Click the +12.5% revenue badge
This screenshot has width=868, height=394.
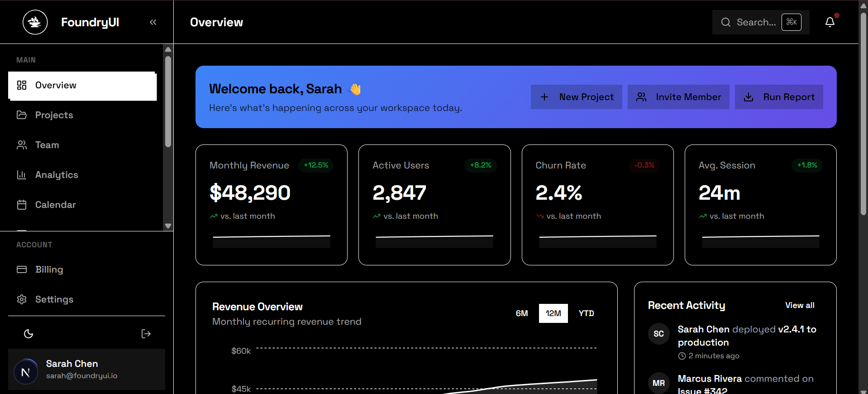click(316, 165)
